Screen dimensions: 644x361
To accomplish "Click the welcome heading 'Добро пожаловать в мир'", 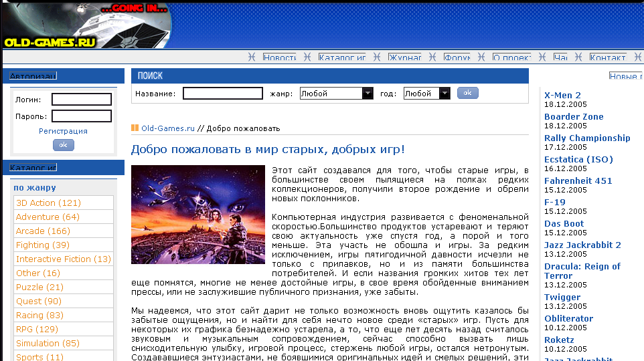I will tap(268, 149).
